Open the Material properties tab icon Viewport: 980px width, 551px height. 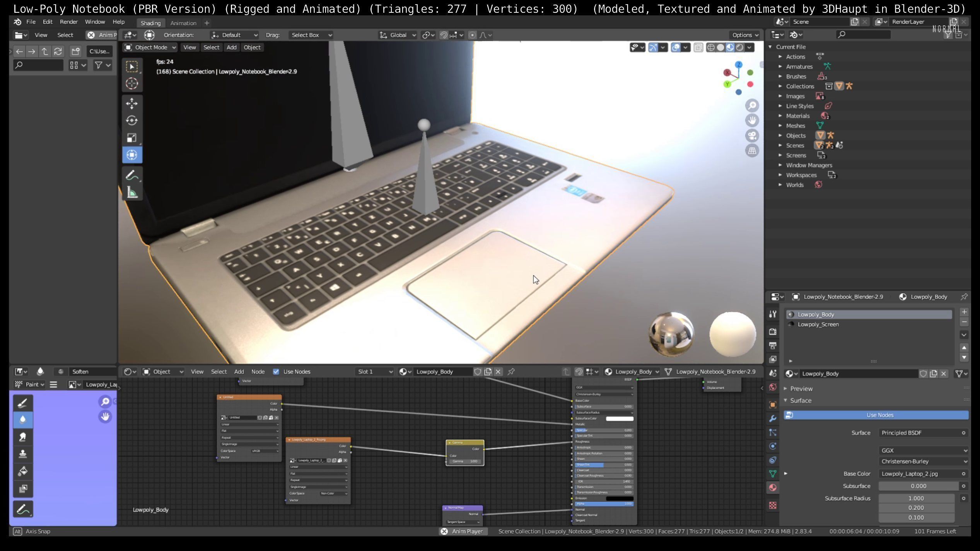772,488
